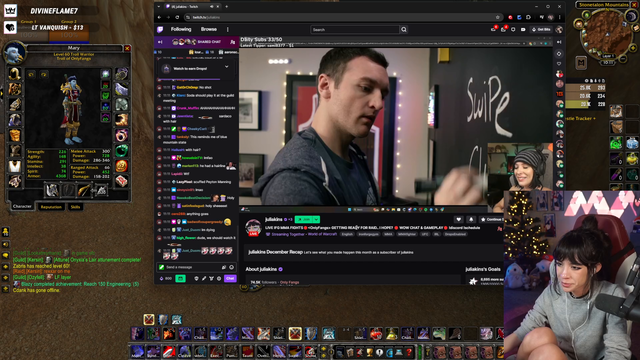This screenshot has width=640, height=360.
Task: Follow juliakins with the heart button
Action: [x=459, y=219]
